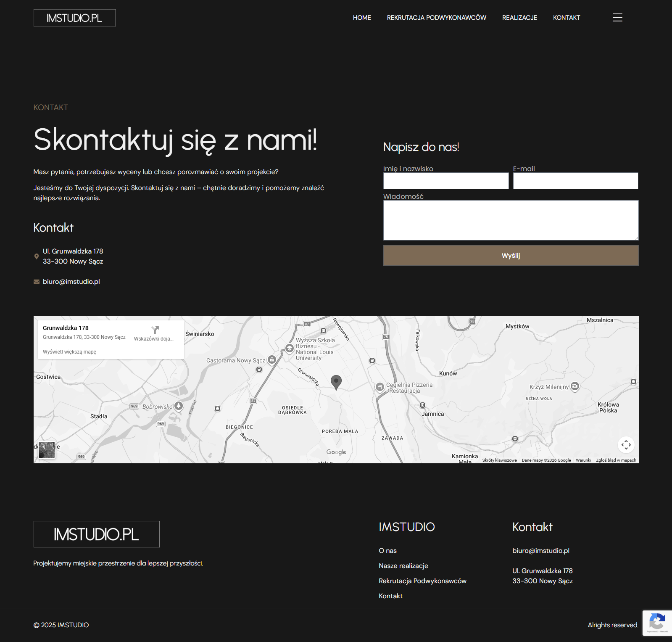Viewport: 672px width, 642px height.
Task: Click Cegielnia Pizzeria restaurant marker
Action: click(379, 387)
